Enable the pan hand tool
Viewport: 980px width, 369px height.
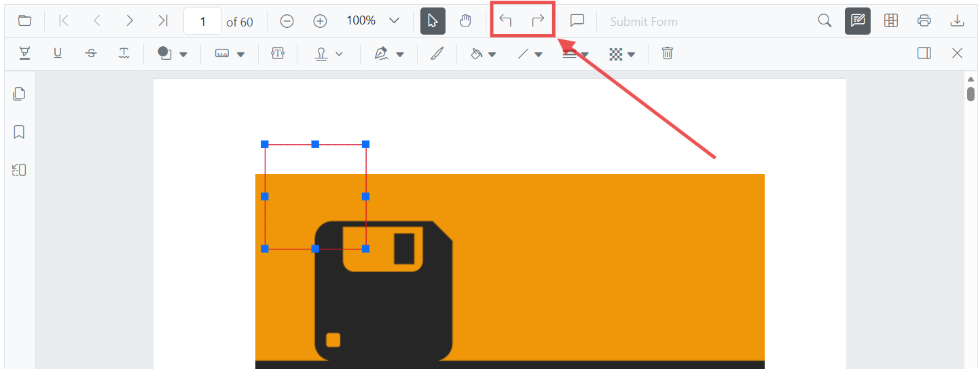click(465, 21)
